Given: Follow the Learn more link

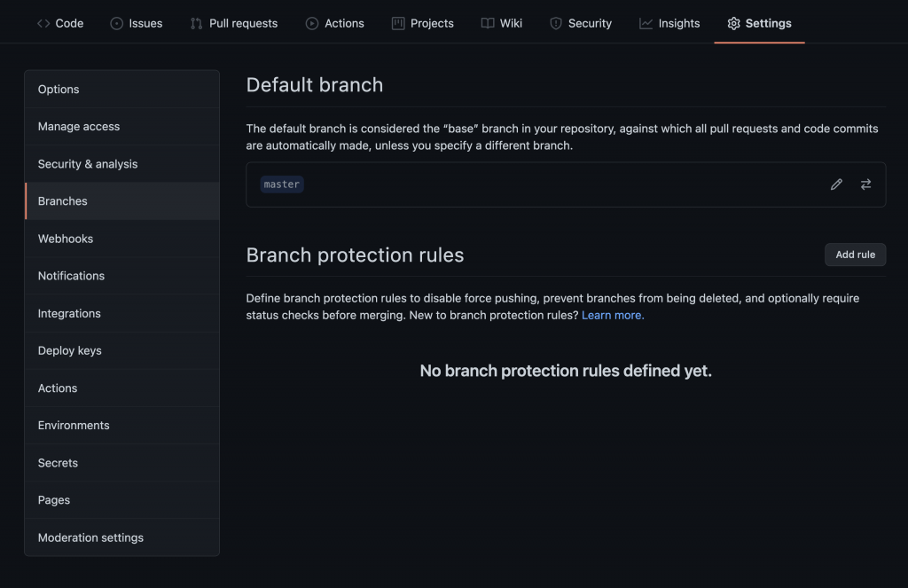Looking at the screenshot, I should click(x=613, y=315).
